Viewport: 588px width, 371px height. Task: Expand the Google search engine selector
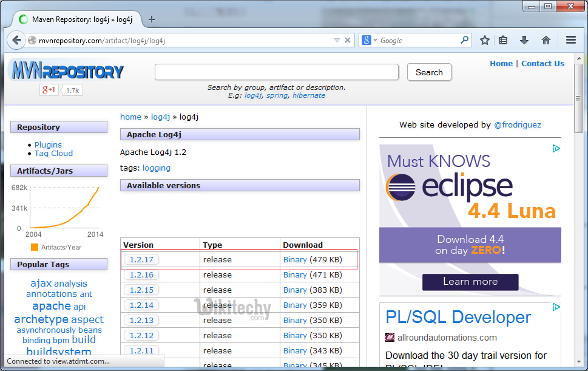click(369, 41)
